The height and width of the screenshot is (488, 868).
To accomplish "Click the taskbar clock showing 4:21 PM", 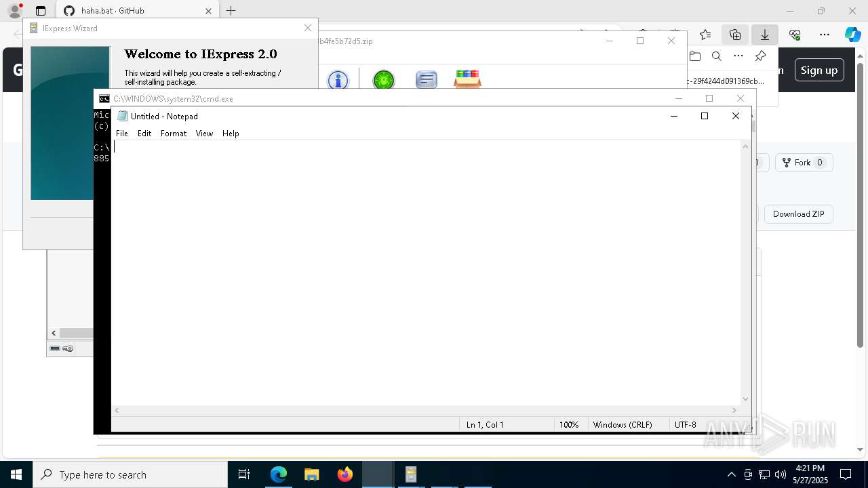I will point(810,474).
